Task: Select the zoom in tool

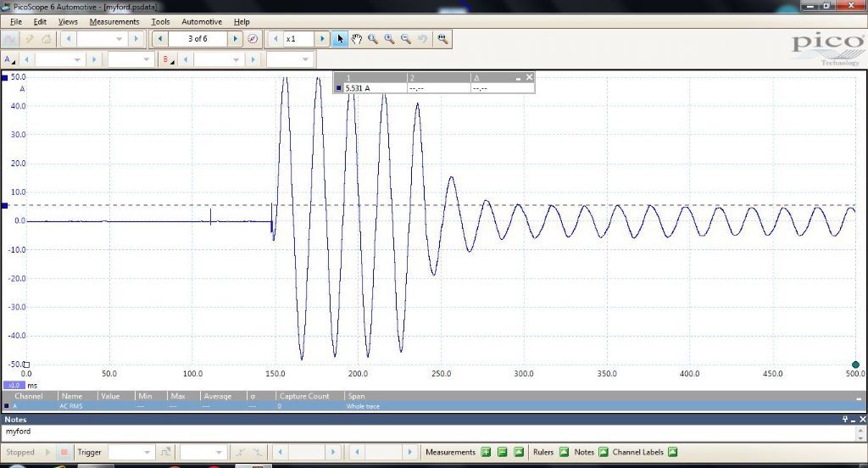Action: point(389,39)
